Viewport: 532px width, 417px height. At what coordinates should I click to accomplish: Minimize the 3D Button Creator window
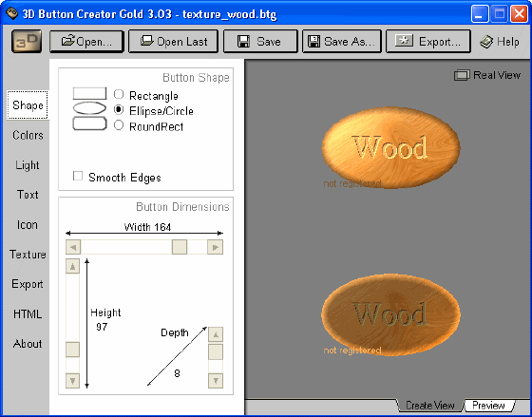tap(480, 14)
